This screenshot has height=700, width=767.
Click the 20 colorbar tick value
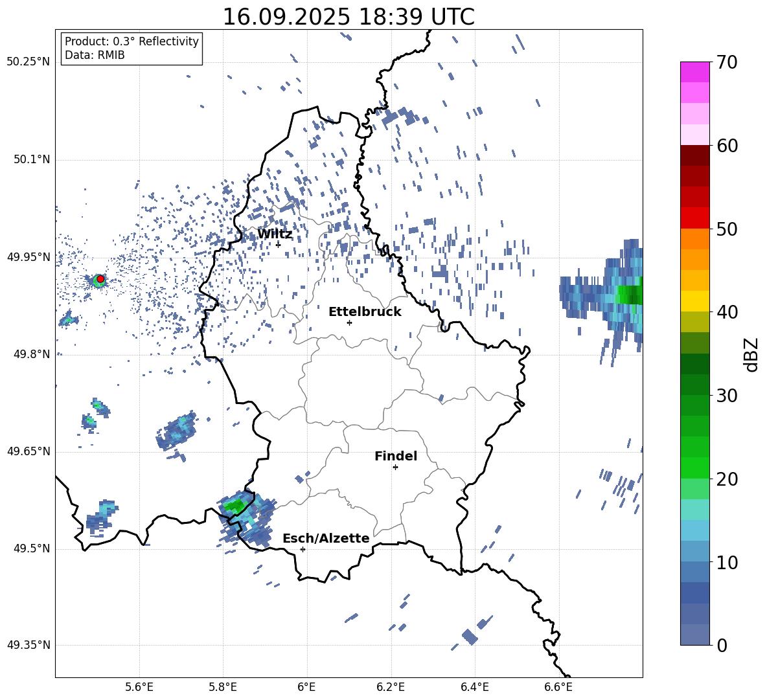point(727,479)
